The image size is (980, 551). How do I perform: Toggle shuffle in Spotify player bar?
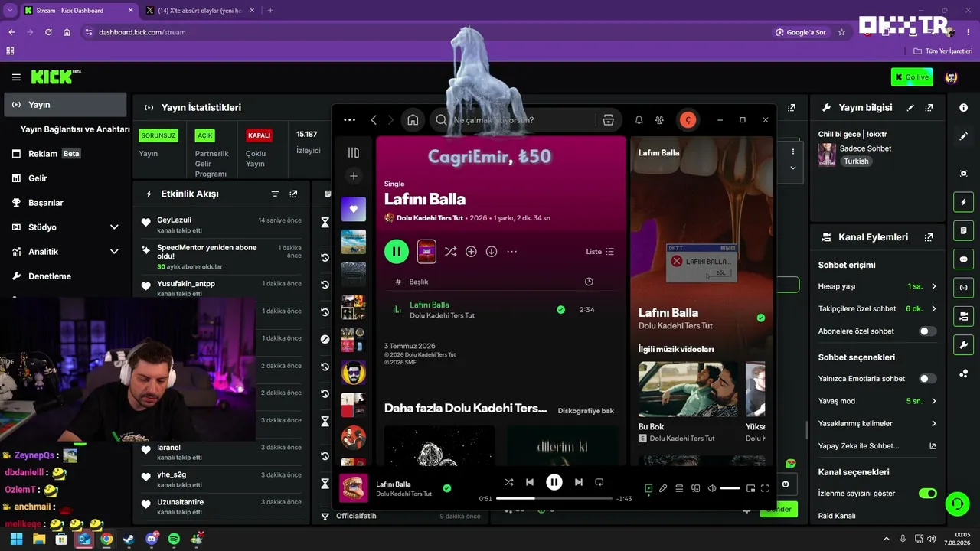pos(509,482)
